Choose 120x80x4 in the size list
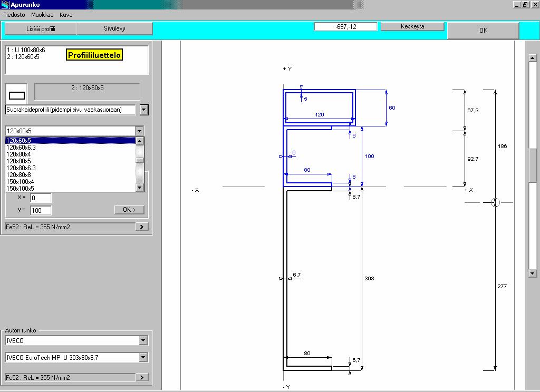The width and height of the screenshot is (540, 392). 70,154
